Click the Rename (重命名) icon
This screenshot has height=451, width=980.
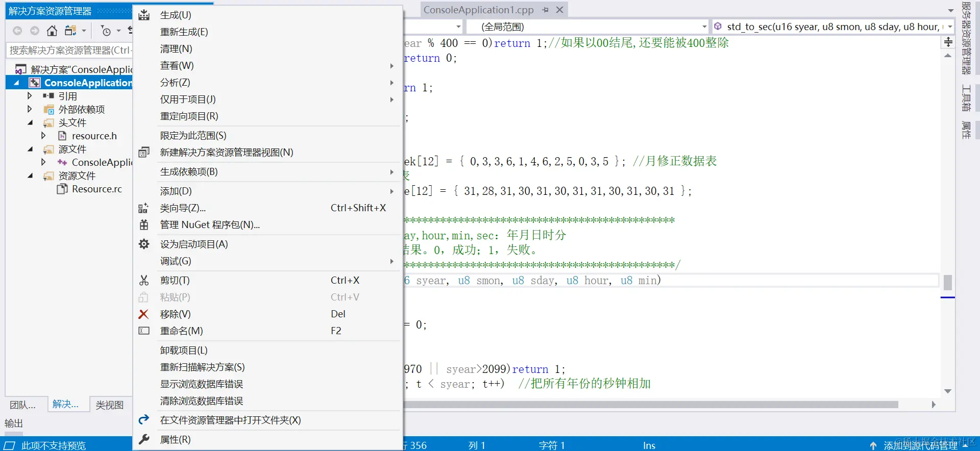pyautogui.click(x=144, y=331)
